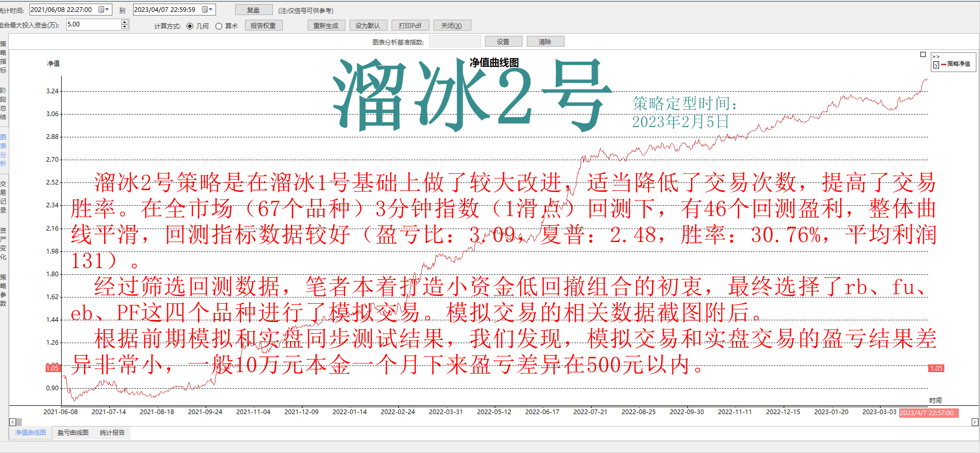Click the 2022-01-14 axis date label
Screen dimensions: 980x453
[350, 412]
